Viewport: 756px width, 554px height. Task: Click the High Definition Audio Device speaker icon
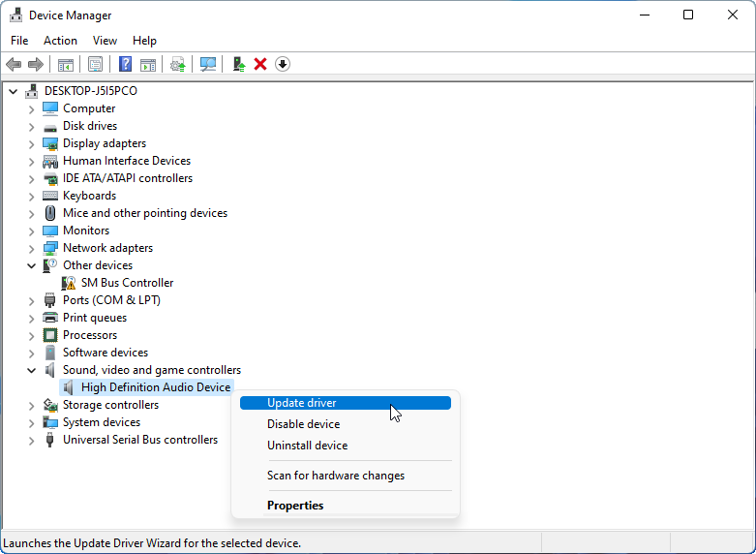[x=69, y=387]
